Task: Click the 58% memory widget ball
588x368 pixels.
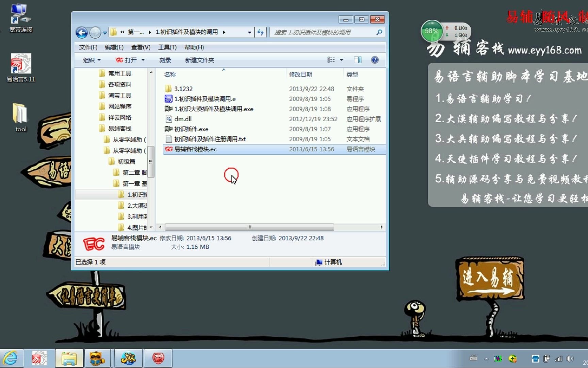Action: point(431,31)
